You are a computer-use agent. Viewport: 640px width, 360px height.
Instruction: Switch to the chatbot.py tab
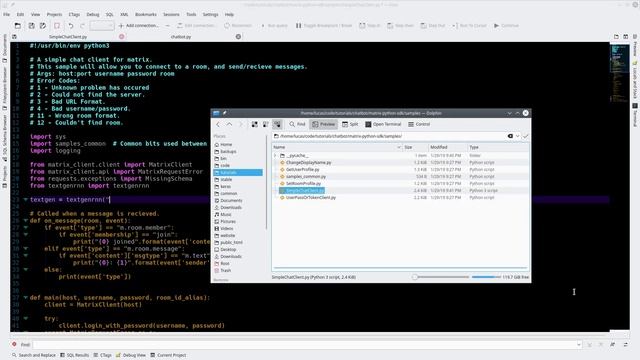[181, 37]
